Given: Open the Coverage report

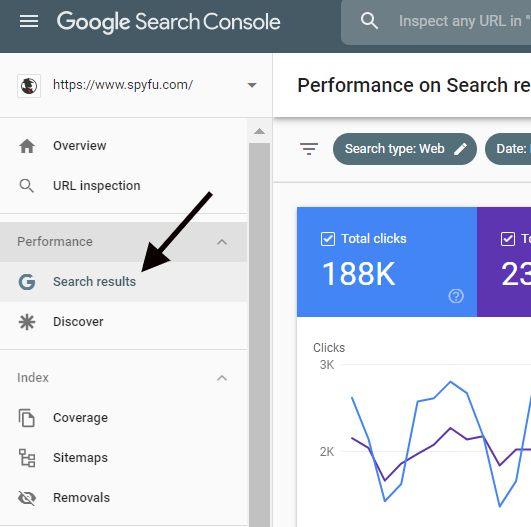Looking at the screenshot, I should point(124,418).
